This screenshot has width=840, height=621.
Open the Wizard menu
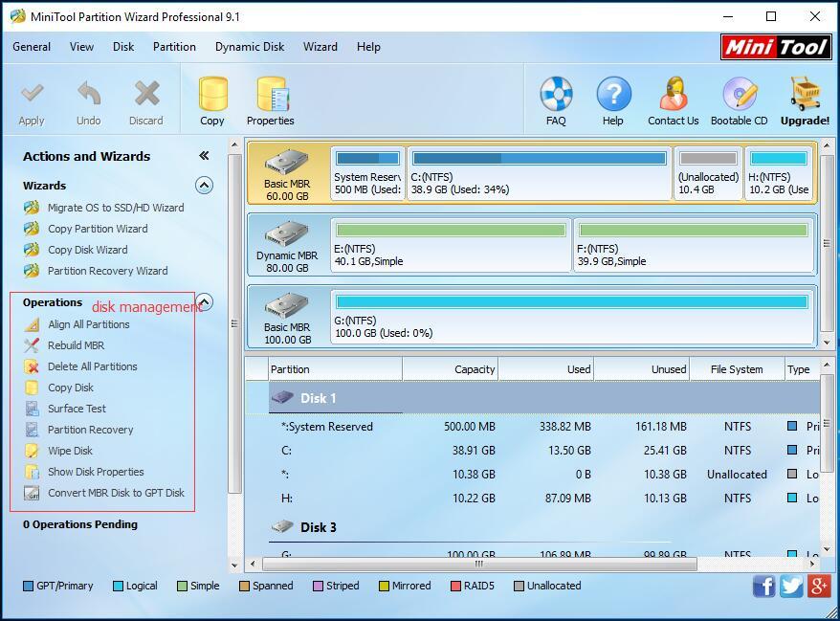coord(321,47)
